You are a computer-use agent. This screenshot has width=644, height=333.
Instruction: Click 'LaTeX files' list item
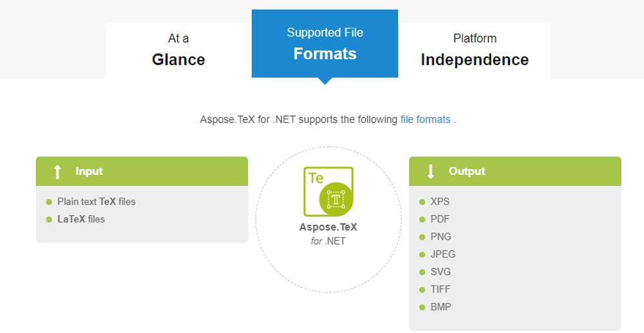(80, 219)
